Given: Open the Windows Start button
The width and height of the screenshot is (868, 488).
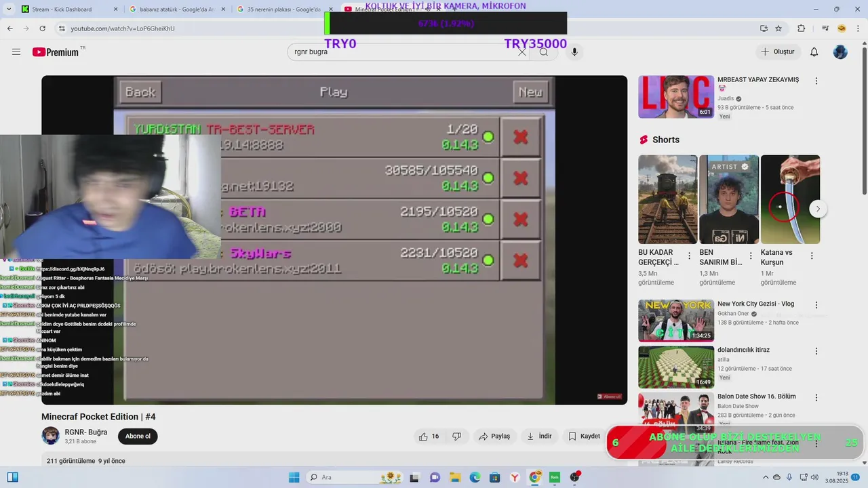Looking at the screenshot, I should [x=294, y=477].
